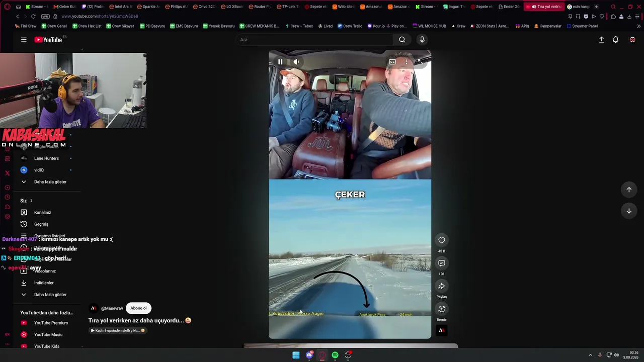Open the Opera extensions cube icon
This screenshot has width=644, height=362.
click(613, 16)
